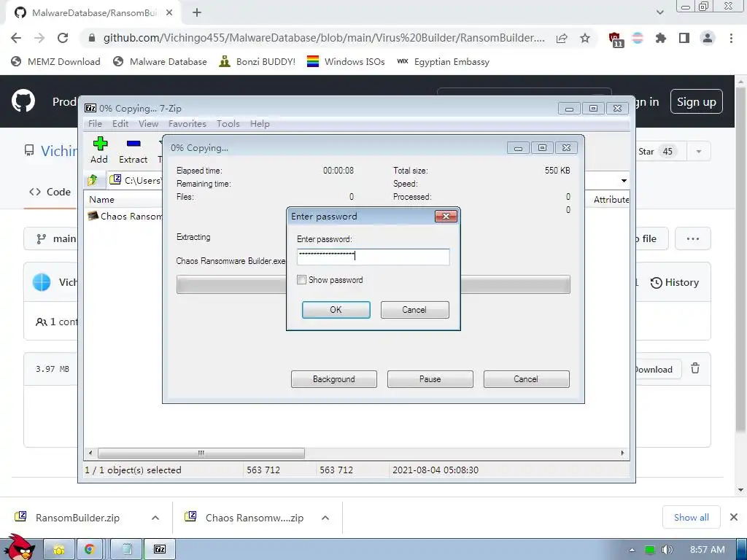
Task: Open 7-Zip Favorites menu
Action: tap(187, 124)
